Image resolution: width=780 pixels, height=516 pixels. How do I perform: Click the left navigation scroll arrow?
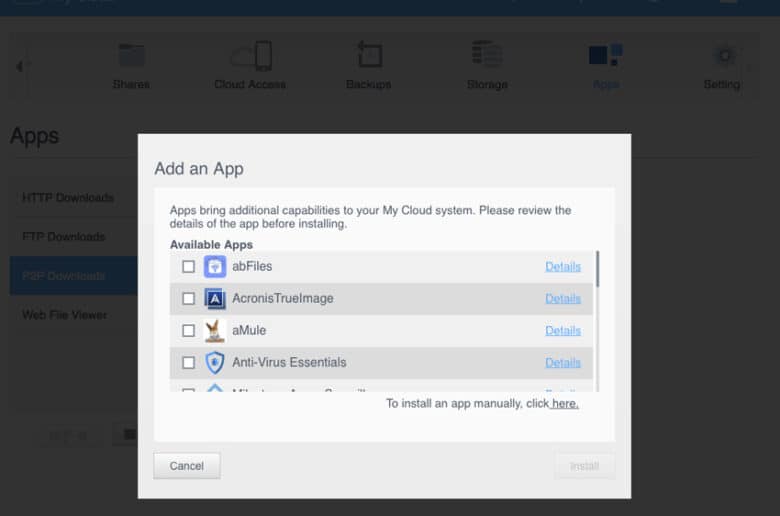[x=19, y=66]
